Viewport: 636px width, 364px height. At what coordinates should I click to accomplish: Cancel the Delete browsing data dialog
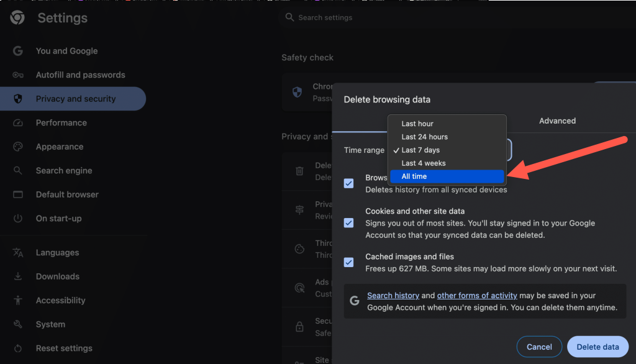539,347
